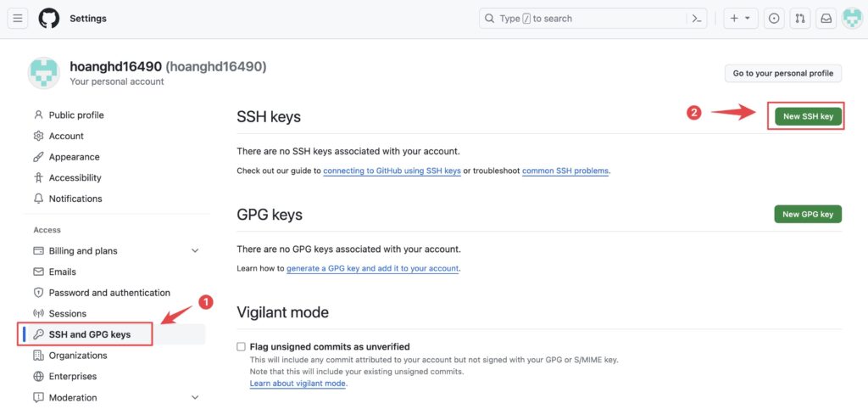Screen dimensions: 868x409
Task: Open the hamburger navigation menu
Action: (x=18, y=19)
